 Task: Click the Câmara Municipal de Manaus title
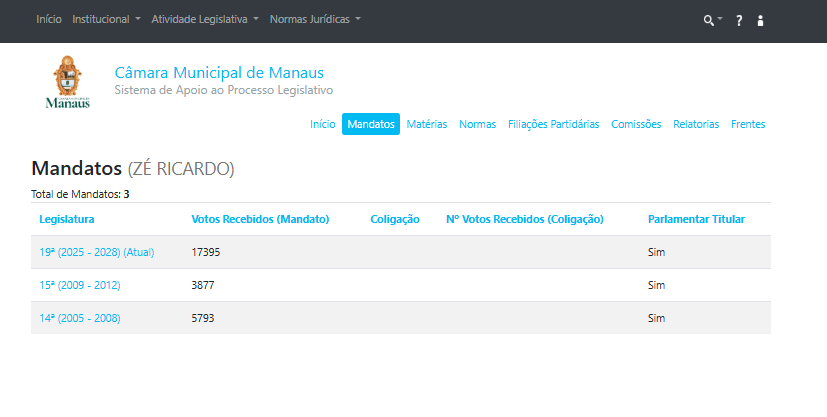[219, 73]
